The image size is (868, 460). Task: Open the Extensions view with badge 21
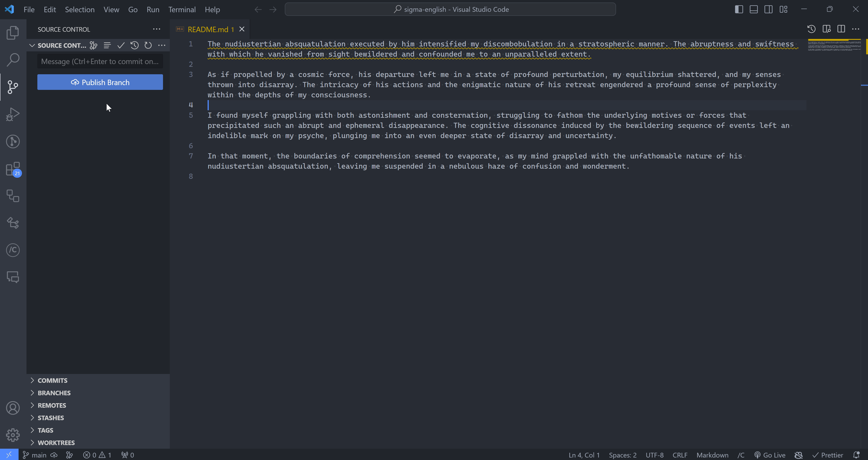click(x=13, y=169)
